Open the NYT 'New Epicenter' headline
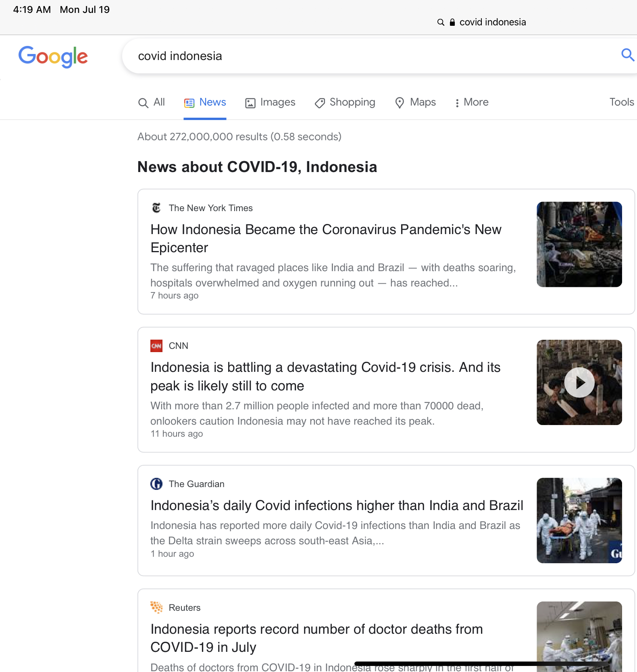 (326, 239)
